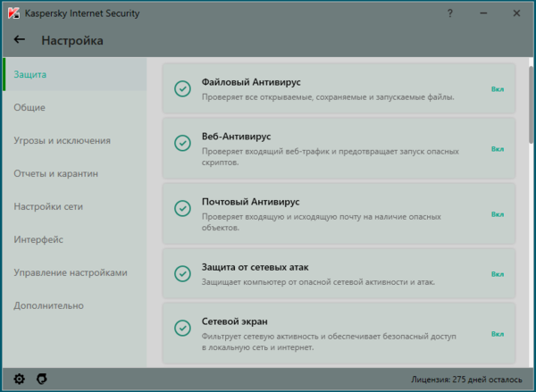This screenshot has height=392, width=536.
Task: Open the Почтовый Антивирус settings title
Action: [x=251, y=202]
